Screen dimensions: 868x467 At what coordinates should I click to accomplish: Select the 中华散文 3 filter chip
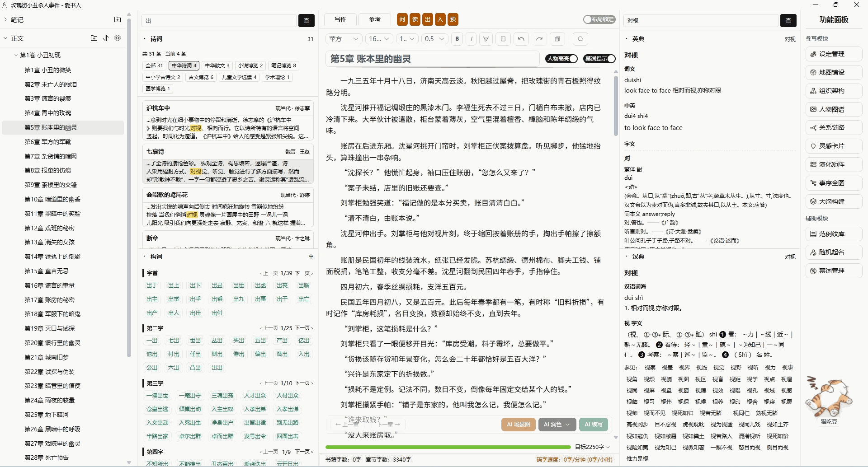[217, 65]
